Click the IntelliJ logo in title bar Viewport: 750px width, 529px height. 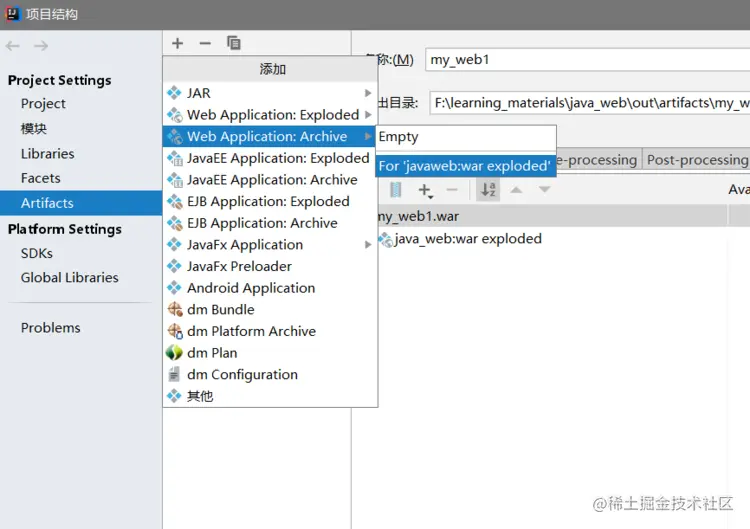[13, 14]
